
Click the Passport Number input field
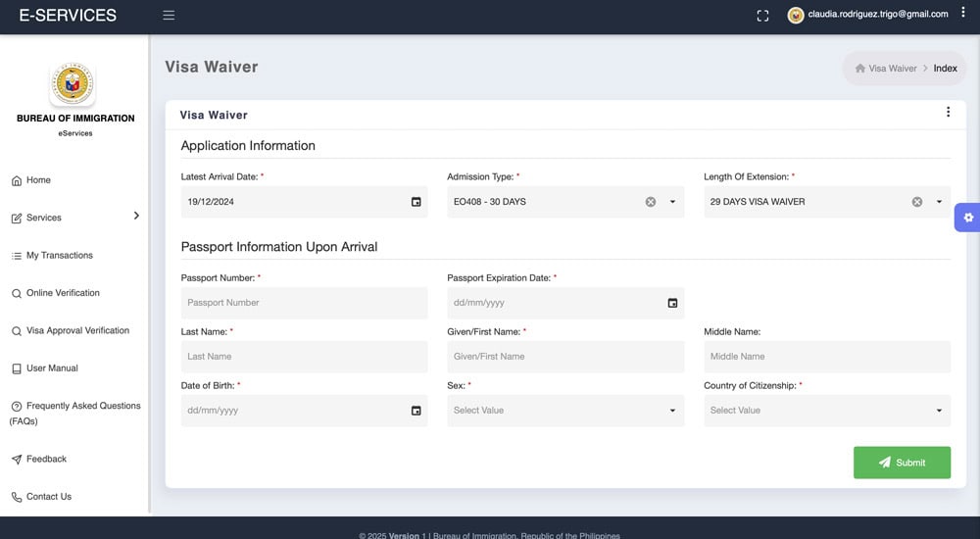[304, 303]
